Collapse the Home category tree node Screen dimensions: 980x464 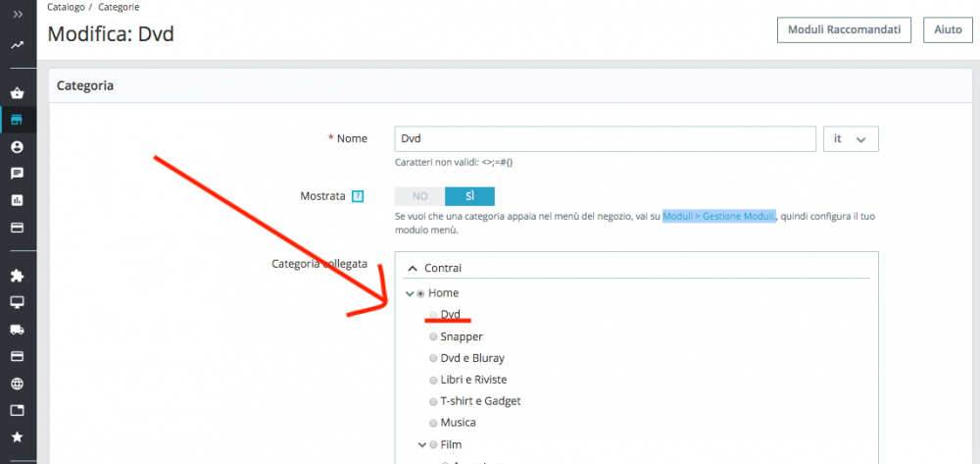(x=410, y=293)
